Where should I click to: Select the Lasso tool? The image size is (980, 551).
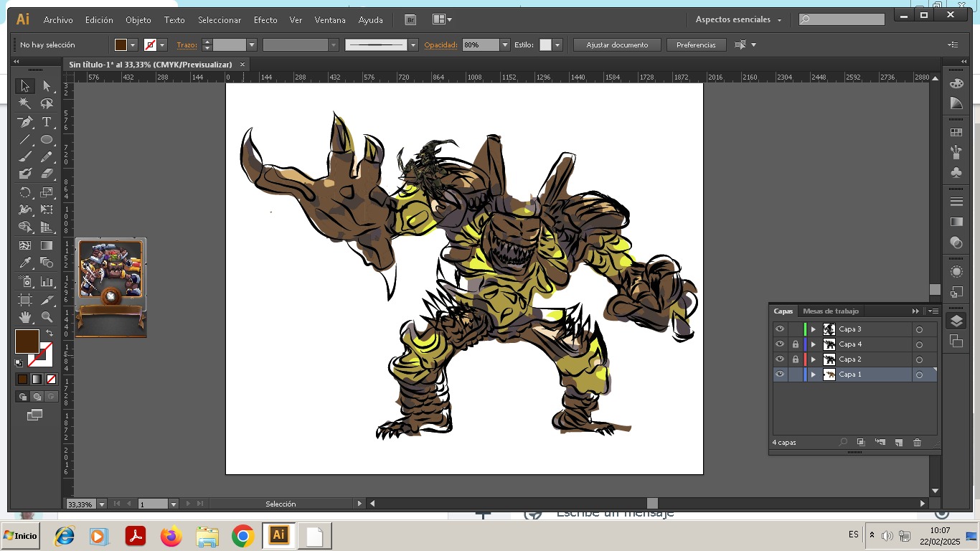[x=47, y=104]
